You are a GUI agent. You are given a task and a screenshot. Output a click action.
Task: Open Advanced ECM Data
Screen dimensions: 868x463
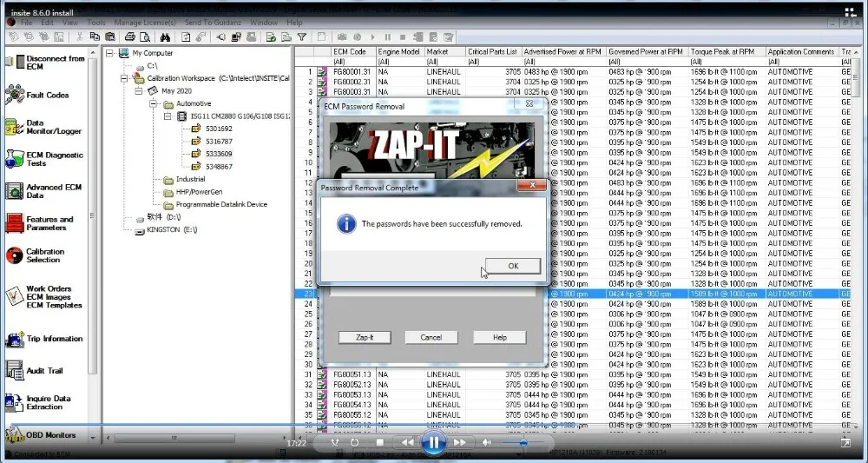(44, 191)
